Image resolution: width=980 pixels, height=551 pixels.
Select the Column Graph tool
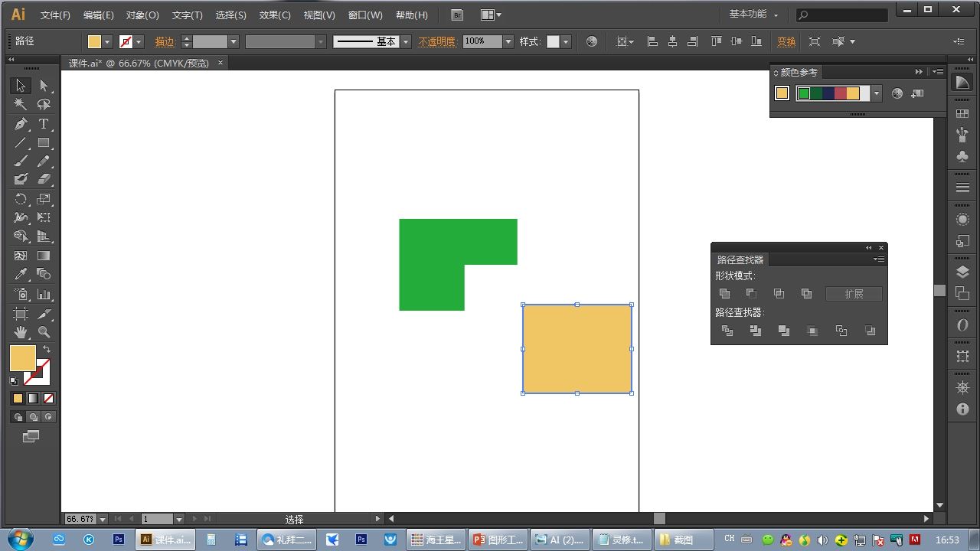click(44, 295)
